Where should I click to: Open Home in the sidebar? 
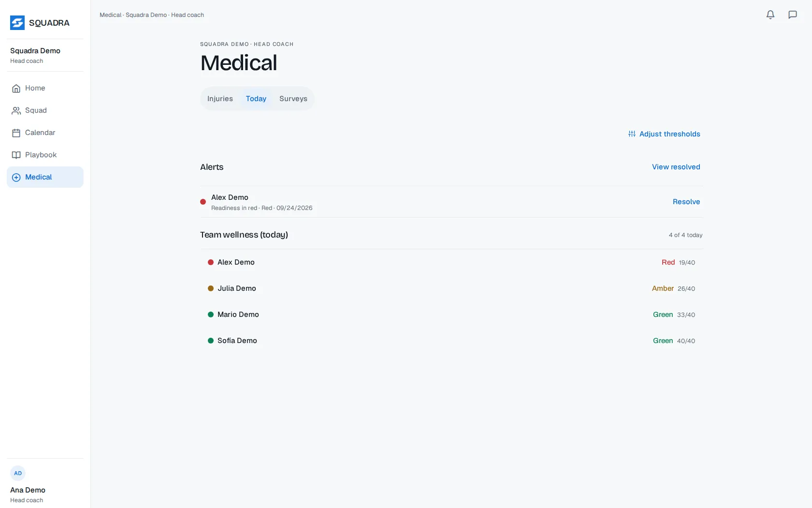pos(45,88)
